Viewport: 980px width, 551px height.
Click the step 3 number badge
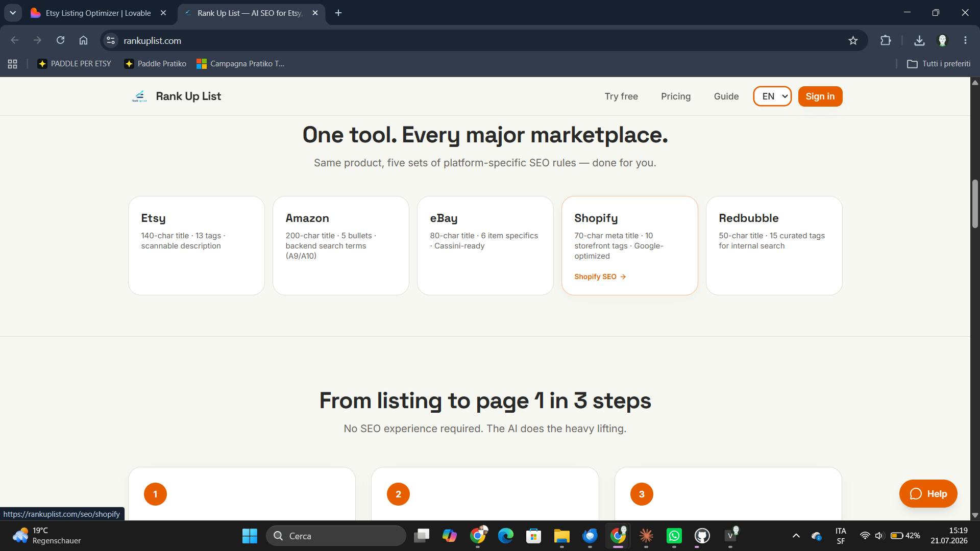(x=642, y=494)
